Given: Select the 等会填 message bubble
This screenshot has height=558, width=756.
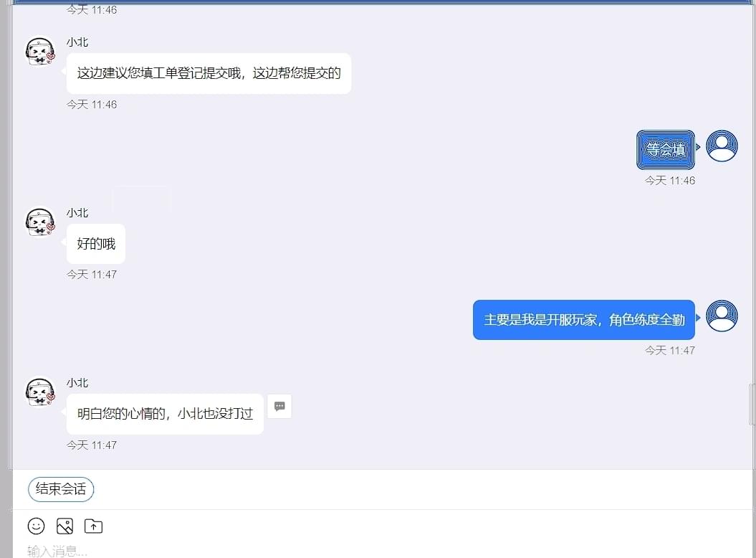Looking at the screenshot, I should pyautogui.click(x=666, y=150).
